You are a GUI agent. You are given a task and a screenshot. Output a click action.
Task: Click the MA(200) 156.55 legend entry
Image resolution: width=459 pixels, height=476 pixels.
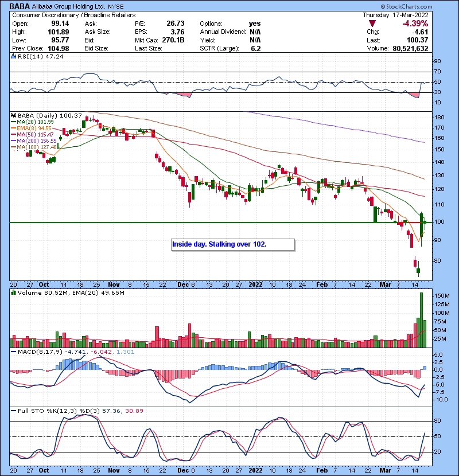tap(34, 141)
